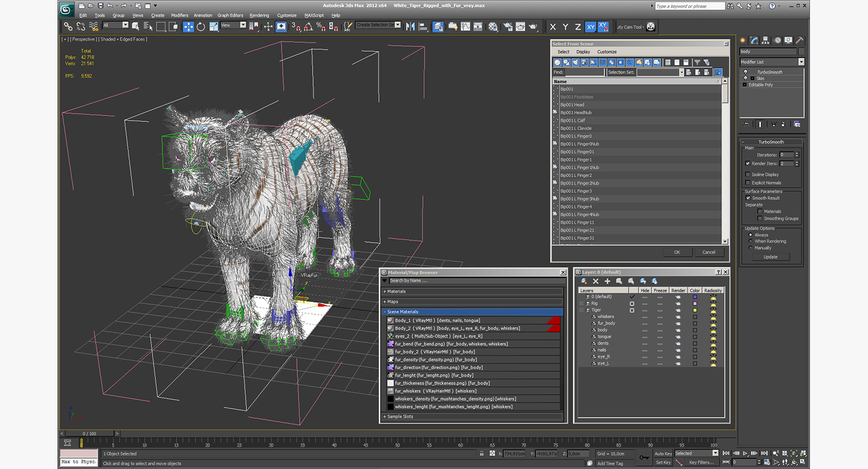The width and height of the screenshot is (868, 469).
Task: Toggle the Angle Snap icon
Action: pos(308,26)
